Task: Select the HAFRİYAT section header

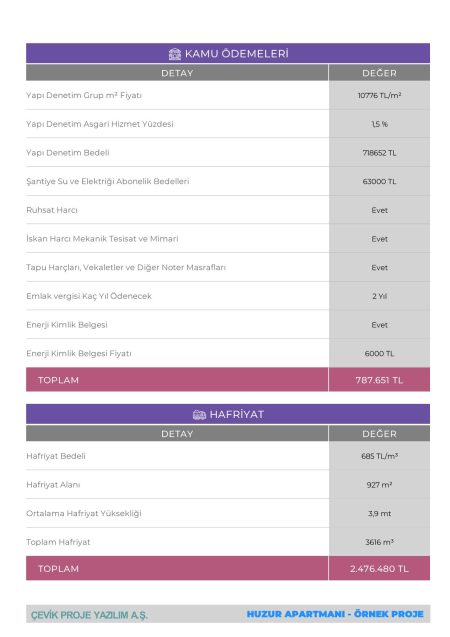Action: click(x=228, y=414)
